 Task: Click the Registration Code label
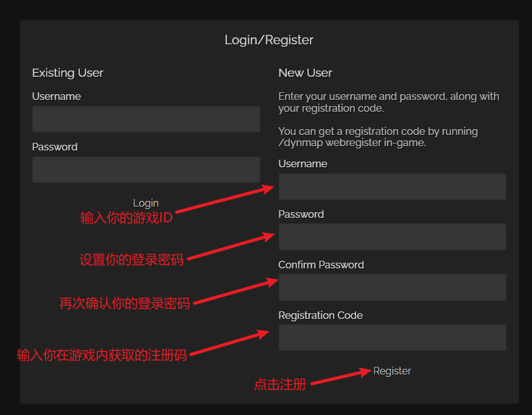(320, 316)
